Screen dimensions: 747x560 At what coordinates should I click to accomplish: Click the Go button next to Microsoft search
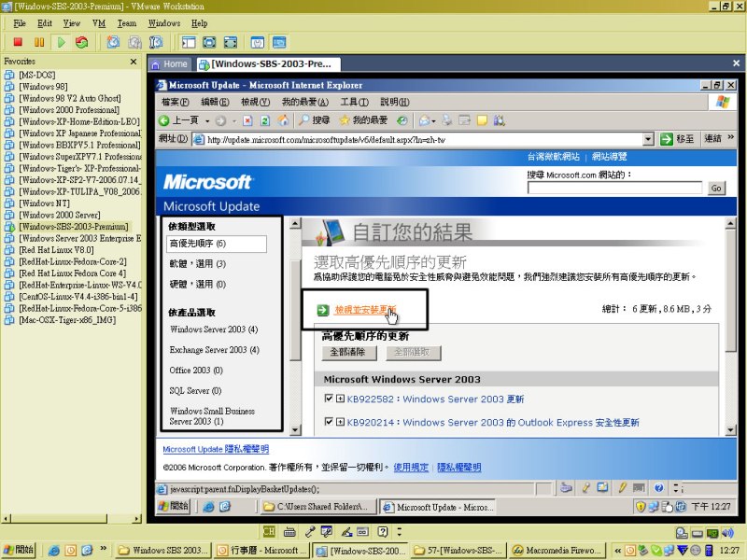pos(716,189)
